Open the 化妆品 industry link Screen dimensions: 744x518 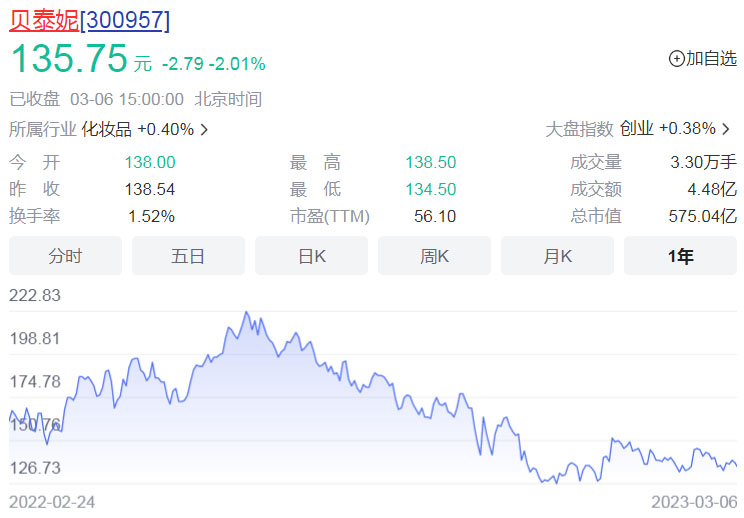click(106, 129)
